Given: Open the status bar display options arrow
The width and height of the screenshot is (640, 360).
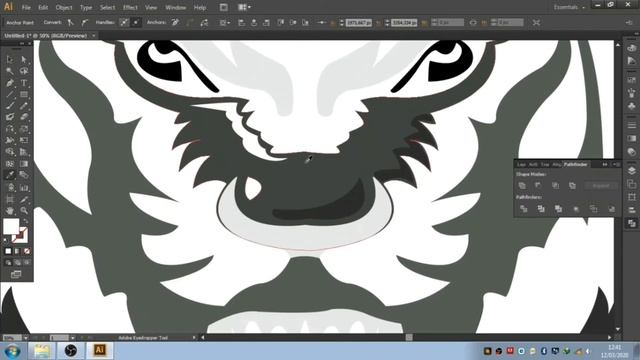Looking at the screenshot, I should coord(194,338).
